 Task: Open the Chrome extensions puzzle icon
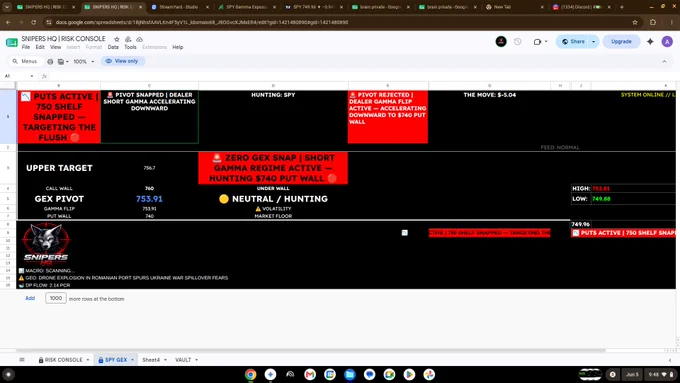653,22
